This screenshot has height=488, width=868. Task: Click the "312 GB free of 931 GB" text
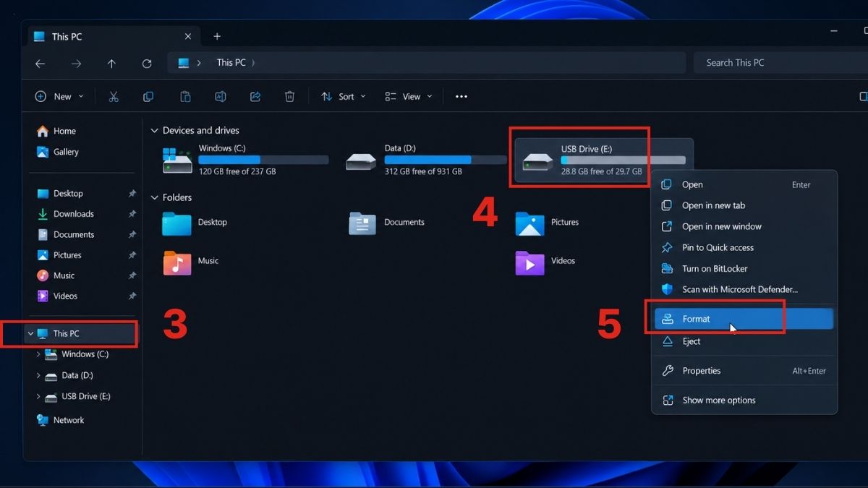coord(423,171)
